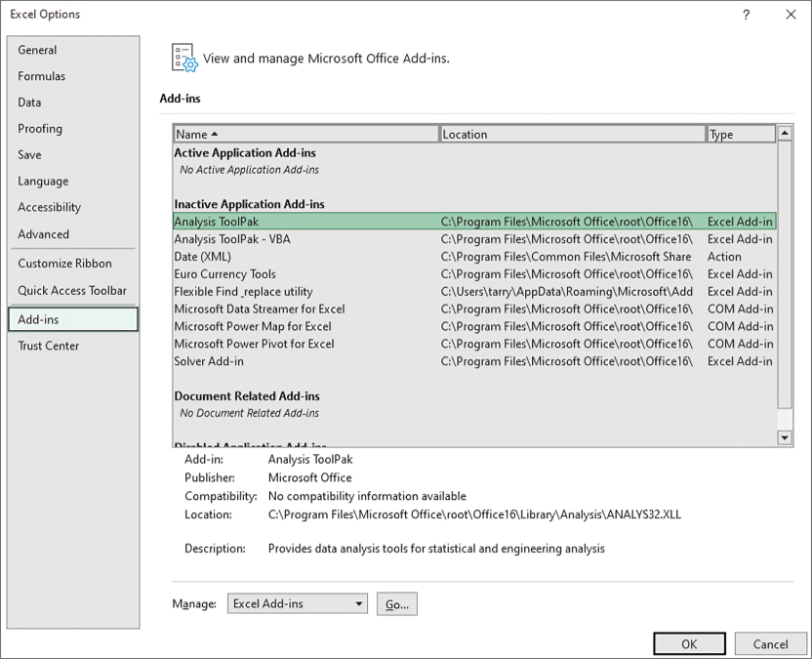The width and height of the screenshot is (812, 659).
Task: Select the Solver Add-in row
Action: pos(474,361)
